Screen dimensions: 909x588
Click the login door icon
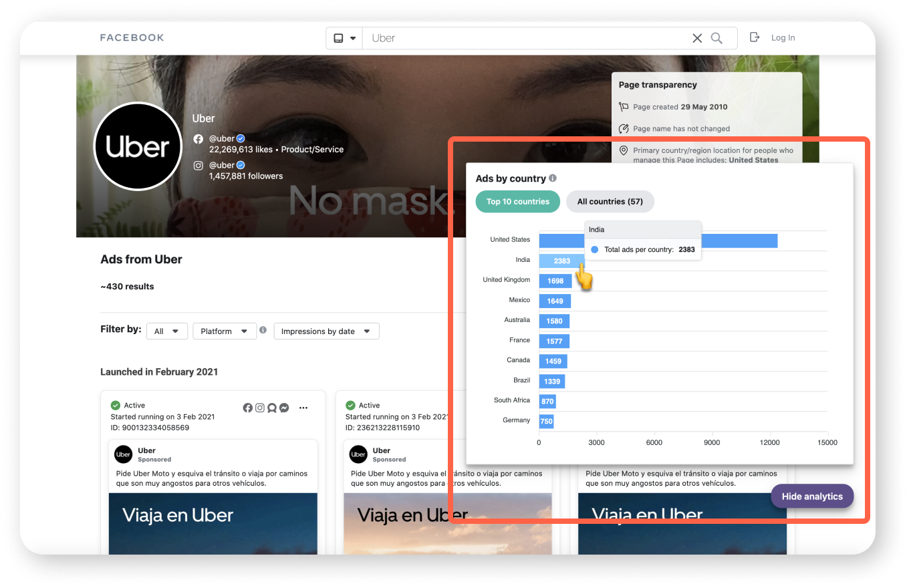(755, 37)
